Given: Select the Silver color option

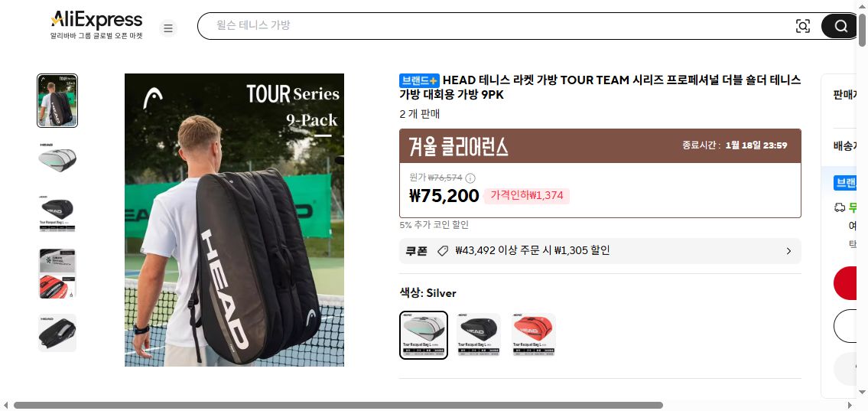Looking at the screenshot, I should pyautogui.click(x=424, y=335).
